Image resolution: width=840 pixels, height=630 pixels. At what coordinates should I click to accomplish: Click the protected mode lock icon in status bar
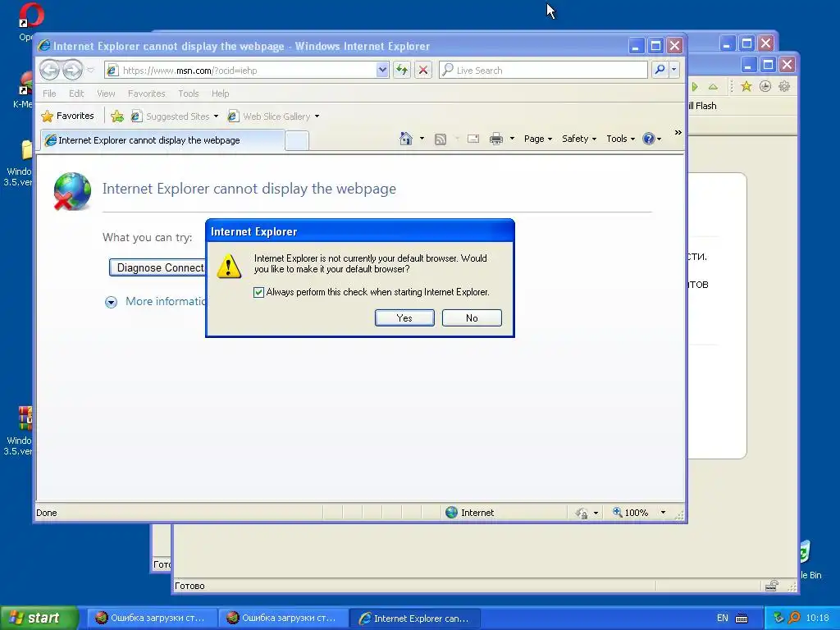tap(582, 514)
